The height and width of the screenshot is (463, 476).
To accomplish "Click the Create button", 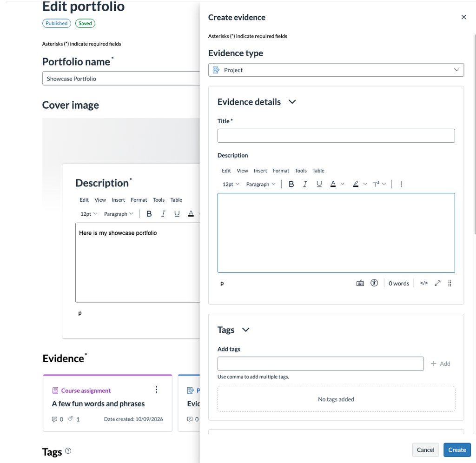I will click(x=457, y=450).
